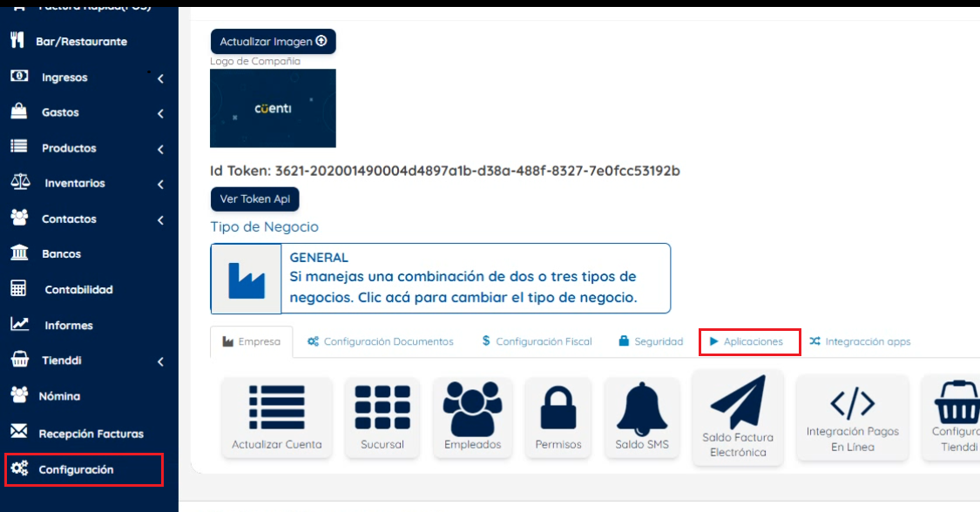Image resolution: width=980 pixels, height=512 pixels.
Task: Open Integración Pagos En Línea code icon
Action: (x=853, y=403)
